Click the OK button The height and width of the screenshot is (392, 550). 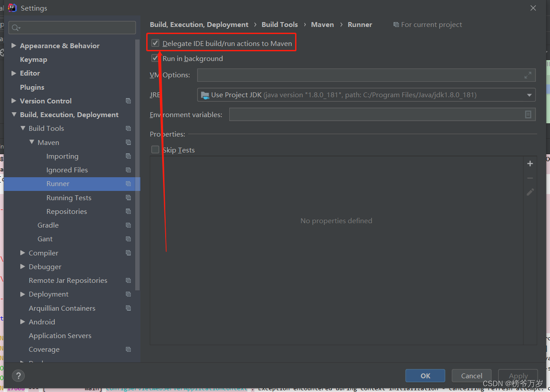click(425, 376)
